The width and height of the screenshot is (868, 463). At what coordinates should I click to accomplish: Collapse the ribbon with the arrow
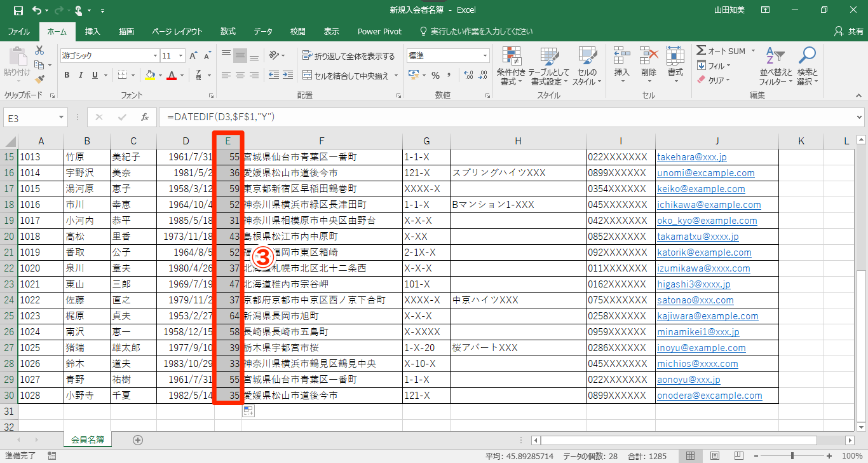click(858, 95)
